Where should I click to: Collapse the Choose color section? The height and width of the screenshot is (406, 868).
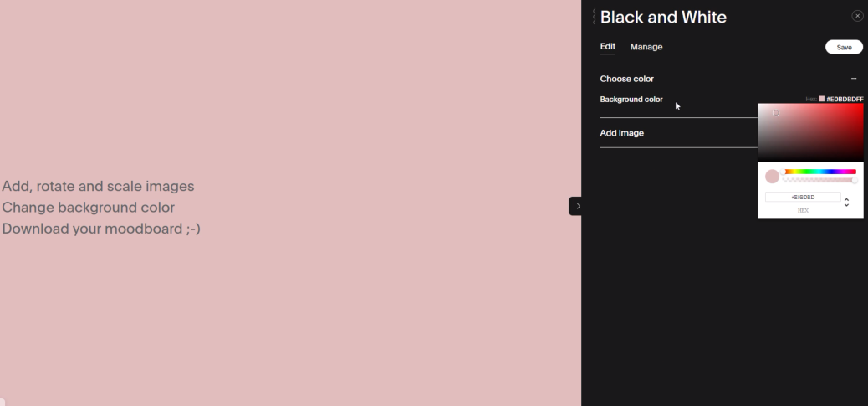point(854,79)
